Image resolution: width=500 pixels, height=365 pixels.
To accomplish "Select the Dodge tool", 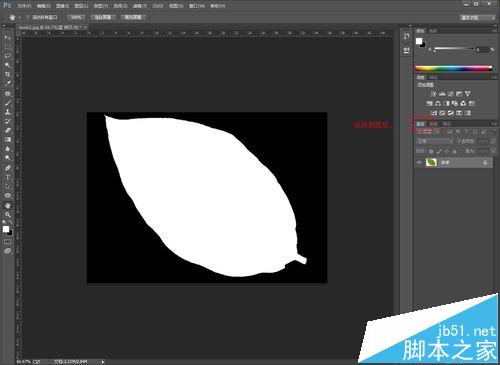I will click(7, 158).
